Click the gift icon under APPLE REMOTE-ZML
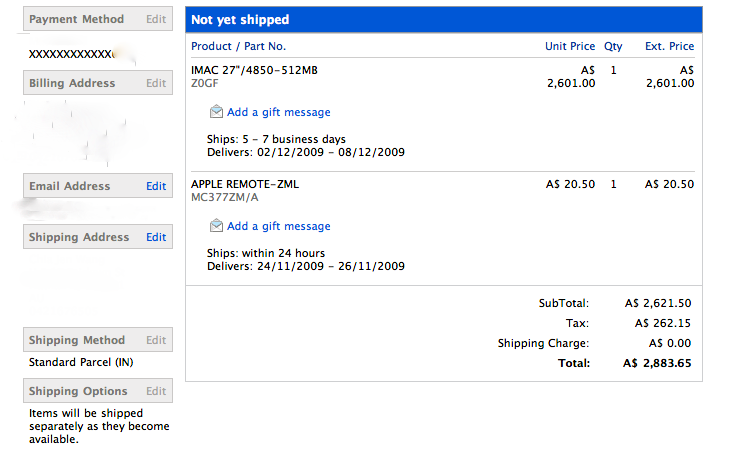748x451 pixels. (x=216, y=226)
